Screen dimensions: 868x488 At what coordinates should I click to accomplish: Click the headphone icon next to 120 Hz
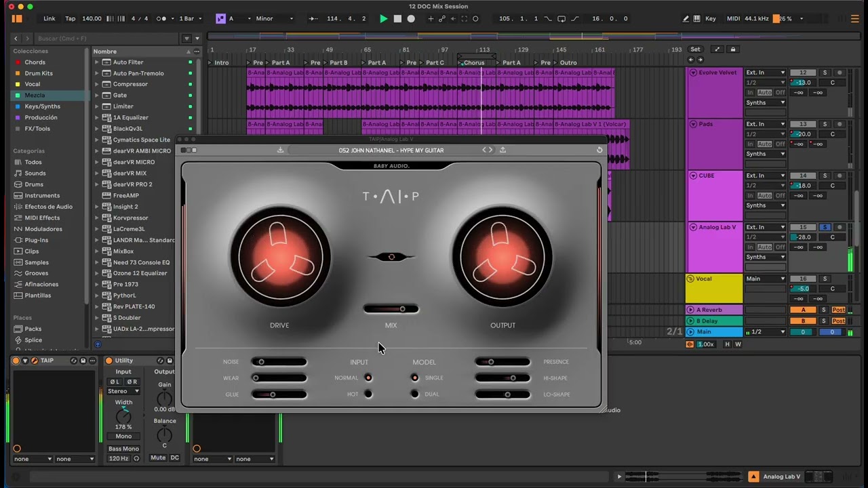[x=136, y=459]
